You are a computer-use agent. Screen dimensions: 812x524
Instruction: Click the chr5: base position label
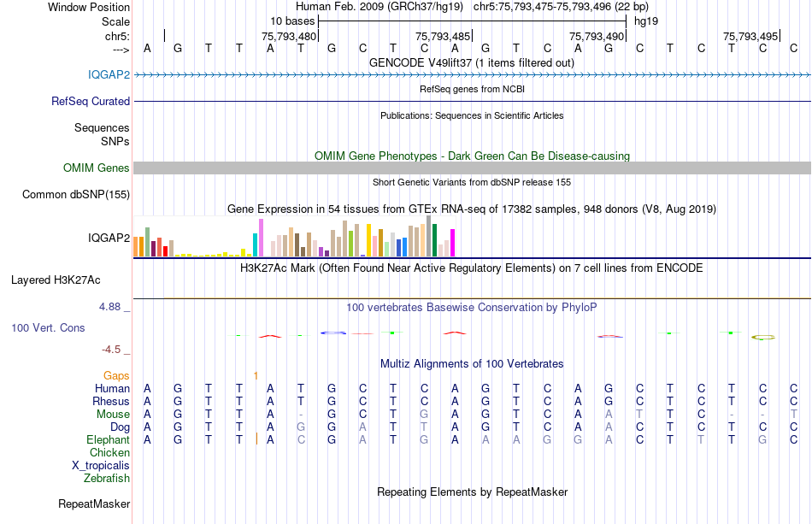click(118, 36)
